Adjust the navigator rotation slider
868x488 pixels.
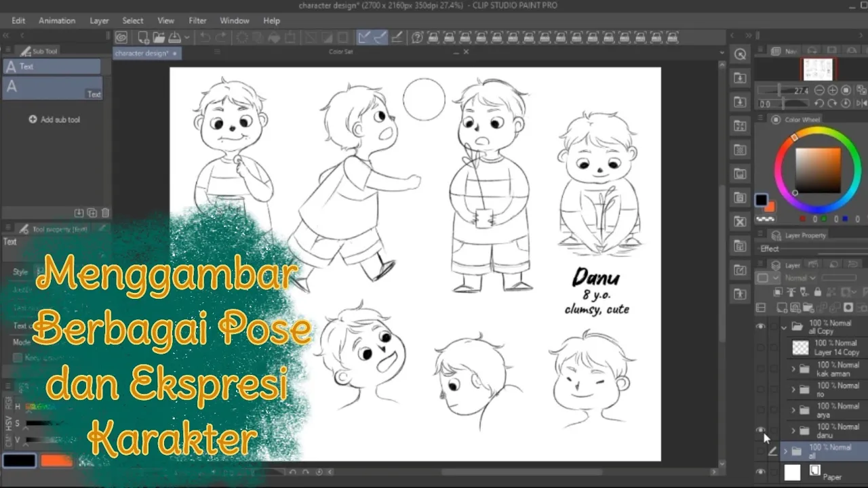pyautogui.click(x=784, y=104)
